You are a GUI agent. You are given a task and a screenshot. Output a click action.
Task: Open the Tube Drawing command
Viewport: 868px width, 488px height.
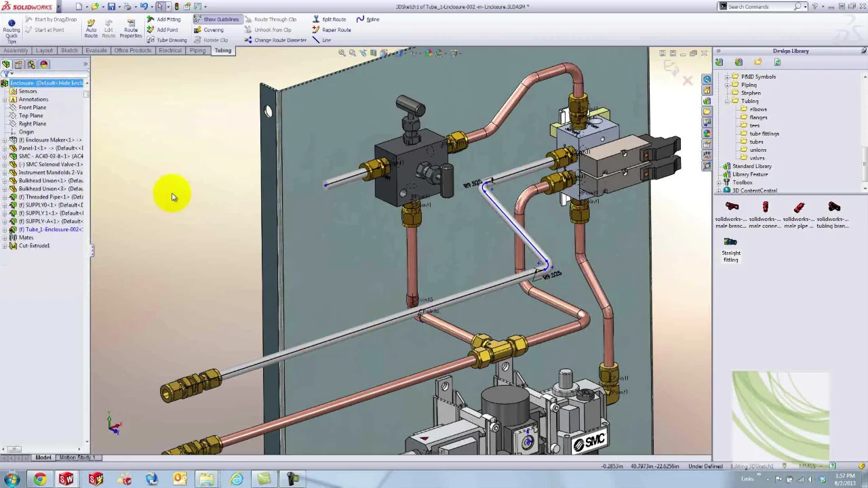pos(167,40)
